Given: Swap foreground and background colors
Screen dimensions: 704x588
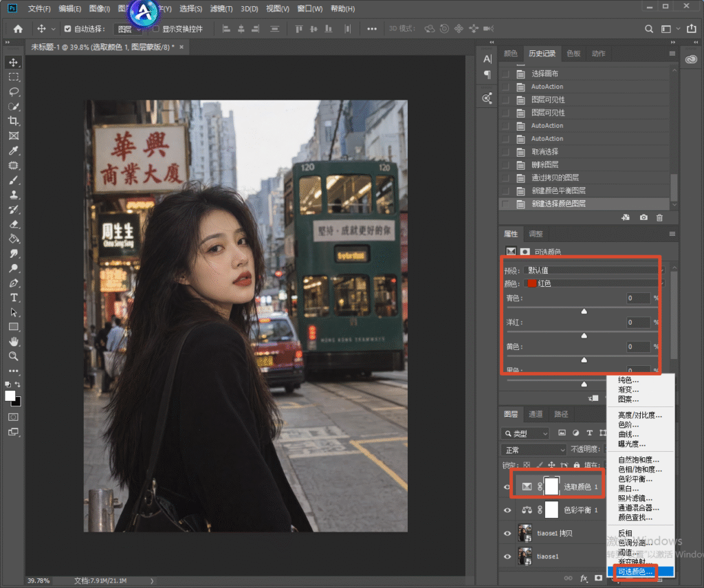Looking at the screenshot, I should [17, 384].
